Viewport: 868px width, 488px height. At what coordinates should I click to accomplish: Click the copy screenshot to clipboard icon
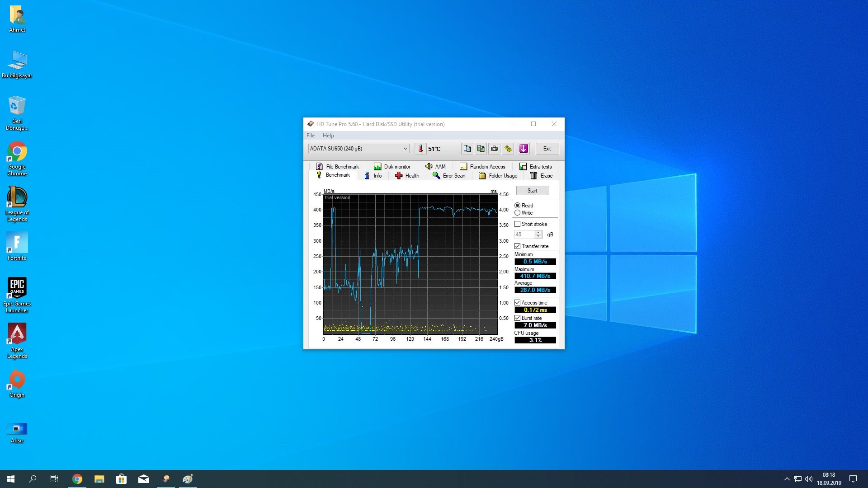pyautogui.click(x=481, y=149)
